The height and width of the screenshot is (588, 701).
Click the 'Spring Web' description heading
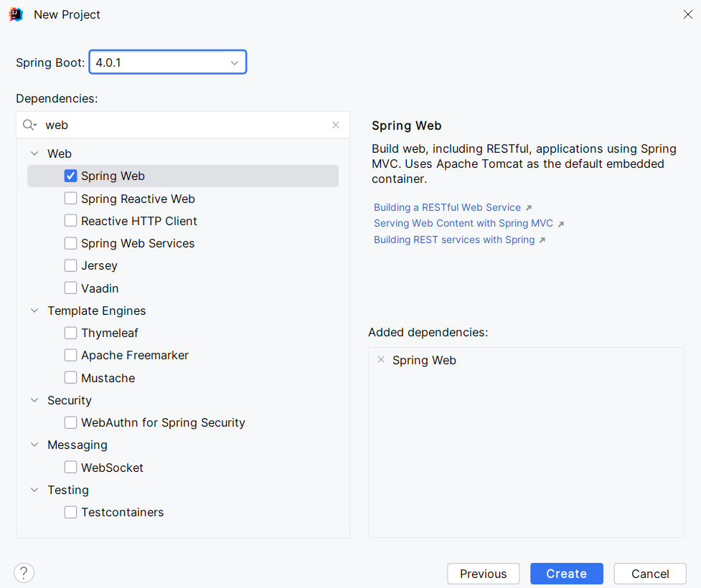click(x=406, y=125)
